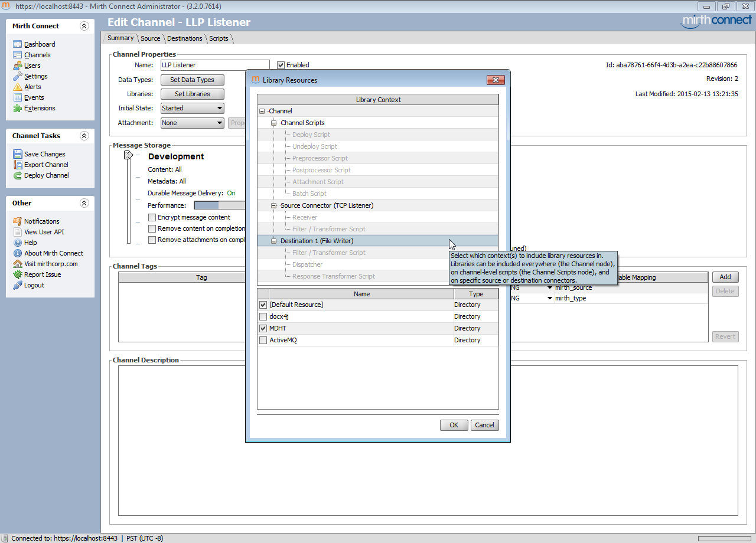Click the Notifications icon
Viewport: 756px width, 543px height.
18,221
